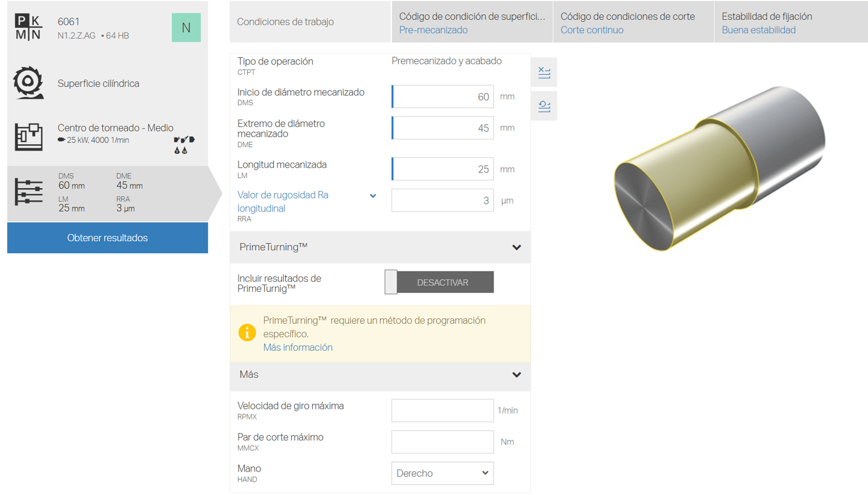Click the Obtener resultados button
This screenshot has height=495, width=868.
click(107, 238)
